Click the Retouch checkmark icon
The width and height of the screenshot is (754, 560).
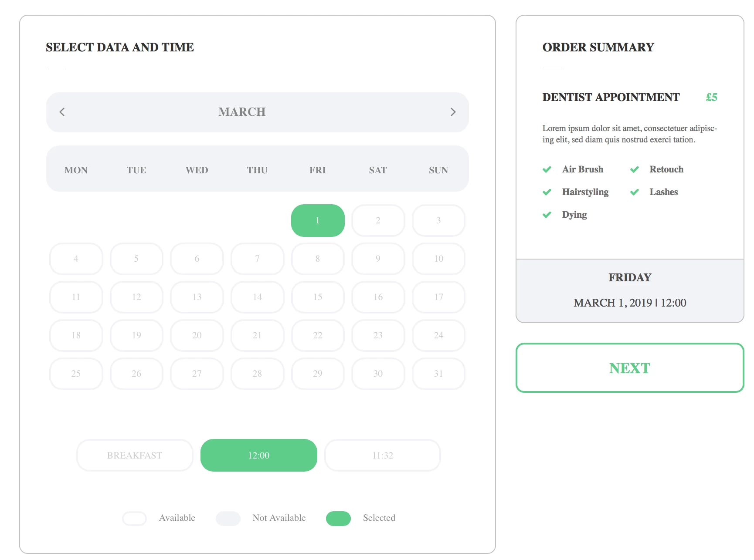(635, 169)
